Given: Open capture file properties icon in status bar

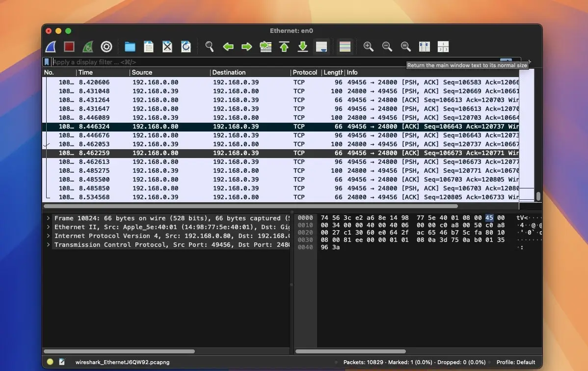Looking at the screenshot, I should (62, 362).
